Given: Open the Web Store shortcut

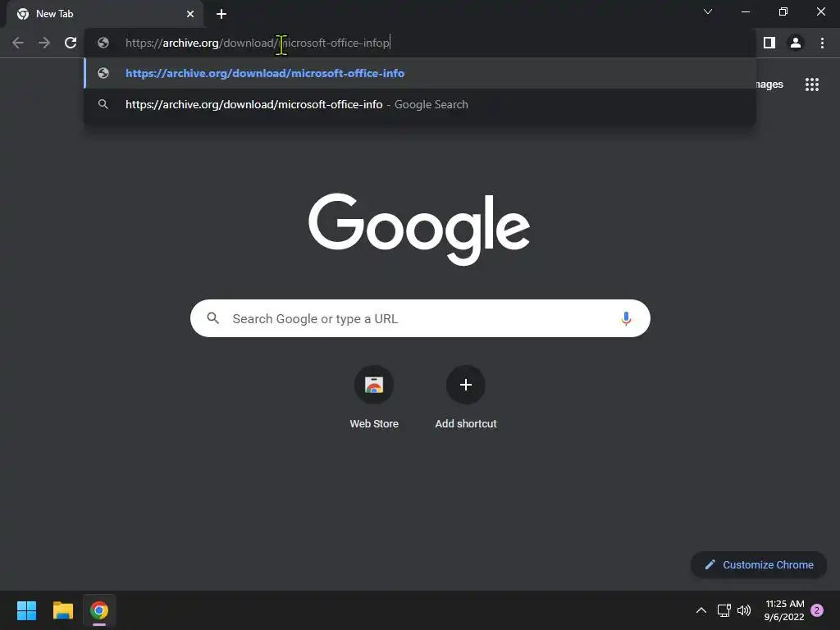Looking at the screenshot, I should 374,398.
